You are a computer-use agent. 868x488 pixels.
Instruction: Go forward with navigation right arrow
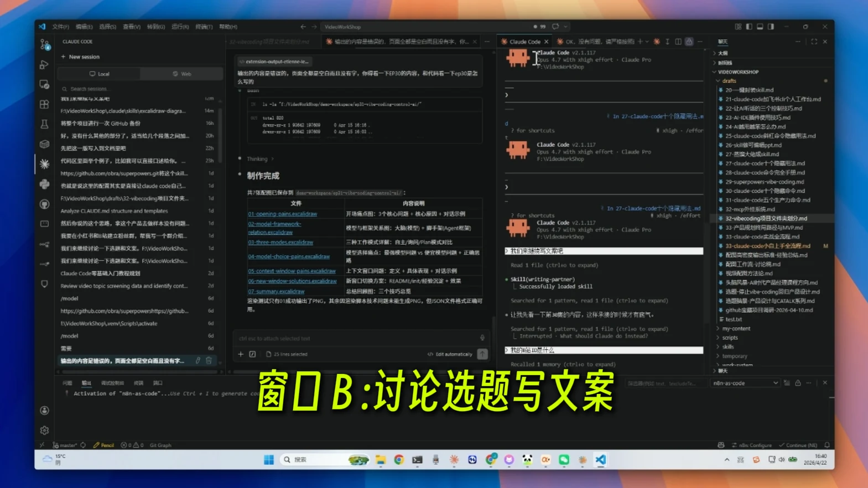314,27
